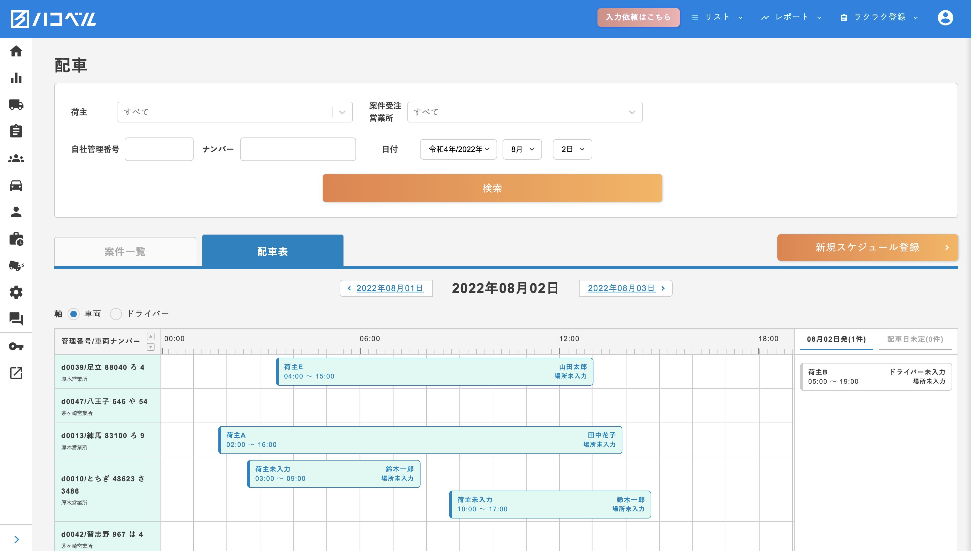Click the home icon in sidebar
The height and width of the screenshot is (551, 980).
[16, 51]
